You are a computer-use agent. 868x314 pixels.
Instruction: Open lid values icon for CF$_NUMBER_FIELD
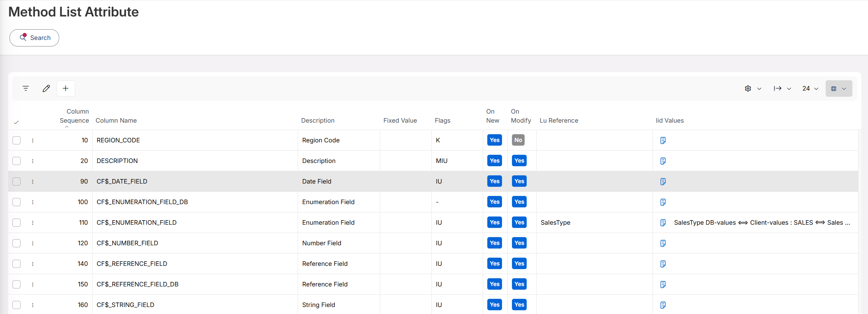coord(663,243)
